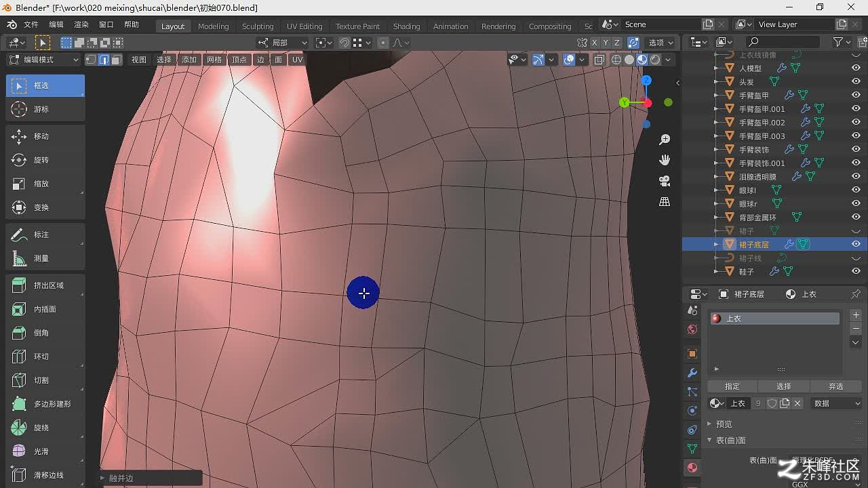Image resolution: width=868 pixels, height=488 pixels.
Task: Open the object properties orange square tab
Action: (x=692, y=354)
